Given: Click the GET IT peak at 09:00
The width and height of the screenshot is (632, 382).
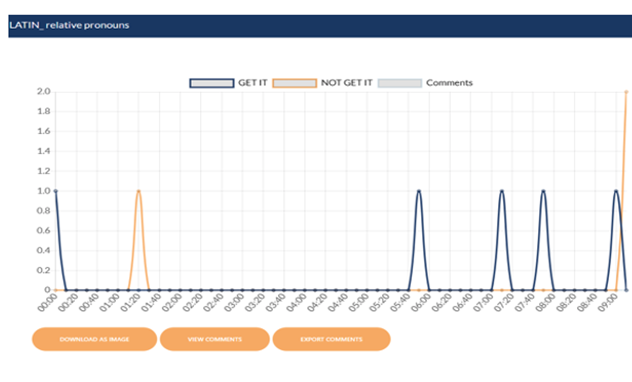Looking at the screenshot, I should click(x=616, y=191).
